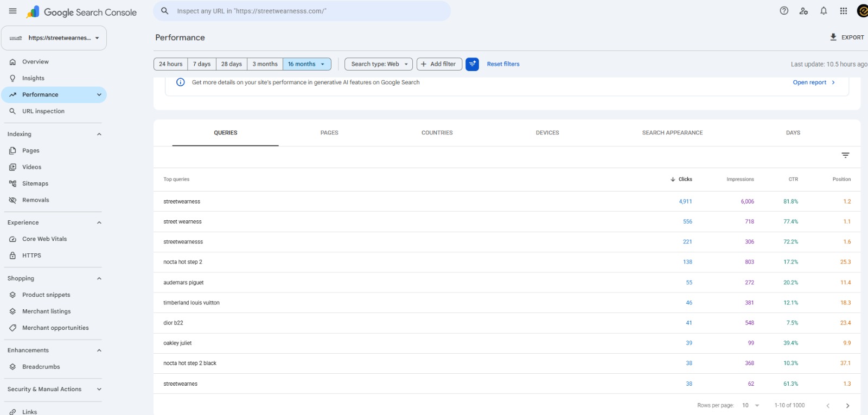Screen dimensions: 868x415
Task: Switch to the Search Appearance tab
Action: pos(673,133)
